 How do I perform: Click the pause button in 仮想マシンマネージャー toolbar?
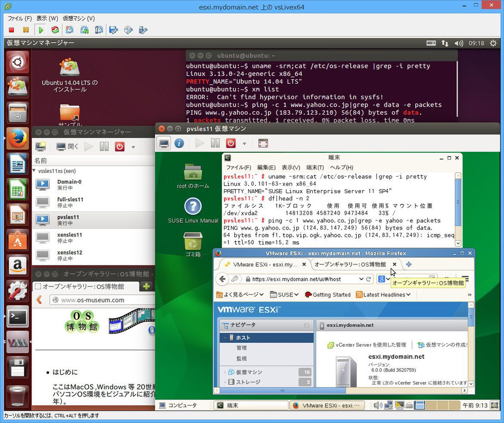point(104,147)
